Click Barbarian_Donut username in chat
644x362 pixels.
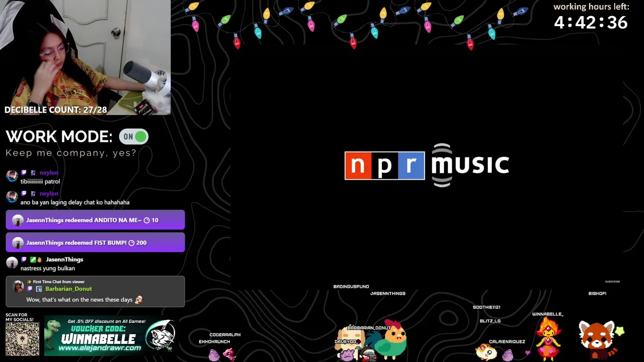69,289
